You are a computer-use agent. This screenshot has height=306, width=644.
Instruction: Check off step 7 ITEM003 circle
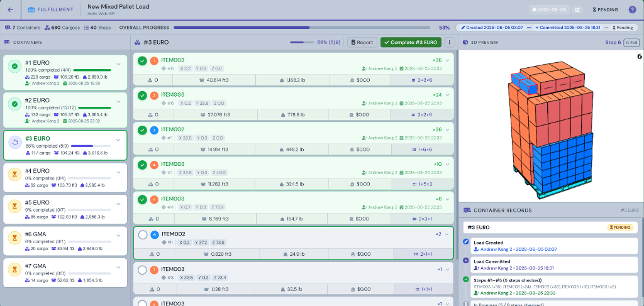click(143, 270)
